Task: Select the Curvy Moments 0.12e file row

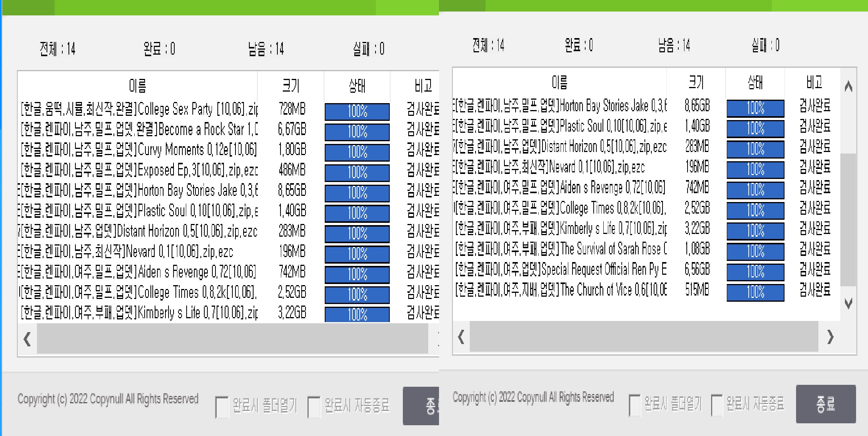Action: click(x=139, y=150)
